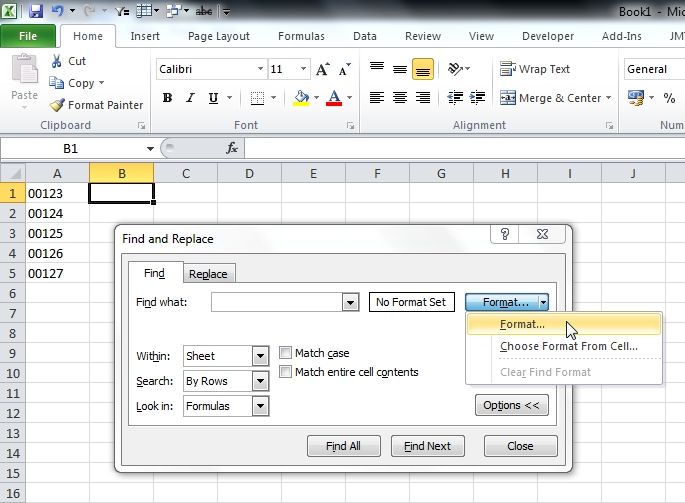Apply yellow Fill Color bucket

301,98
